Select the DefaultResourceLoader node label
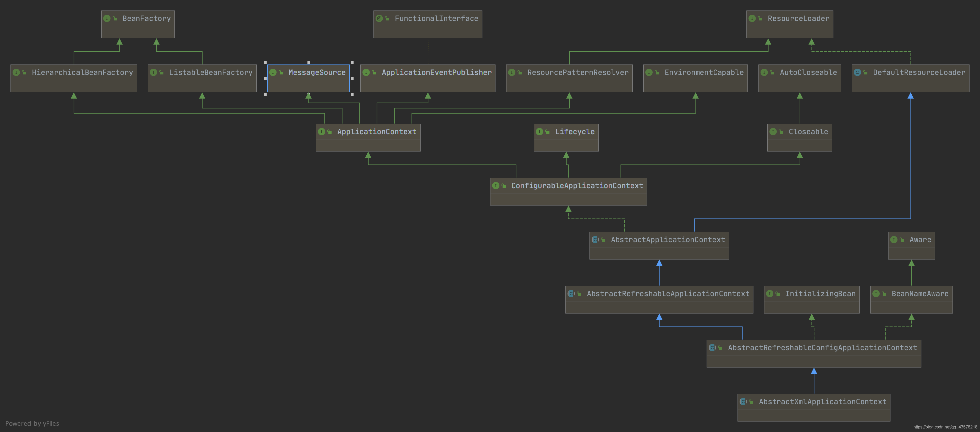980x432 pixels. tap(919, 72)
